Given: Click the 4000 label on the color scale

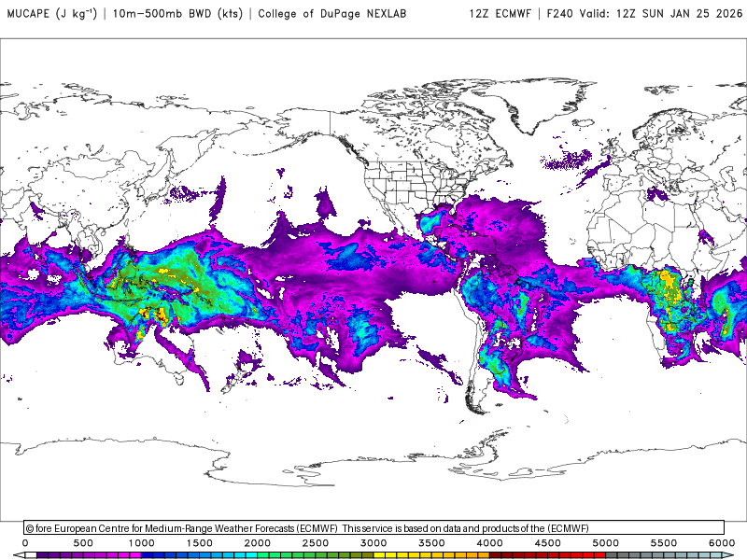Looking at the screenshot, I should coord(489,543).
